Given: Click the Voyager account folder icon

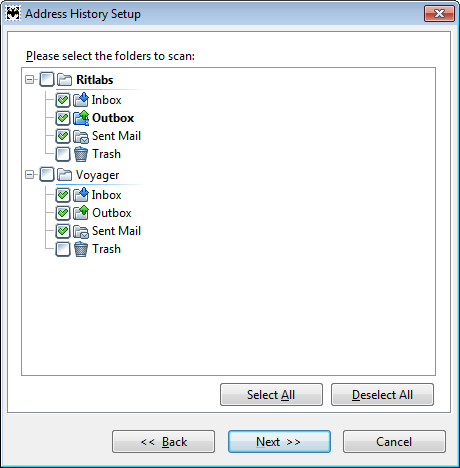Looking at the screenshot, I should 64,175.
